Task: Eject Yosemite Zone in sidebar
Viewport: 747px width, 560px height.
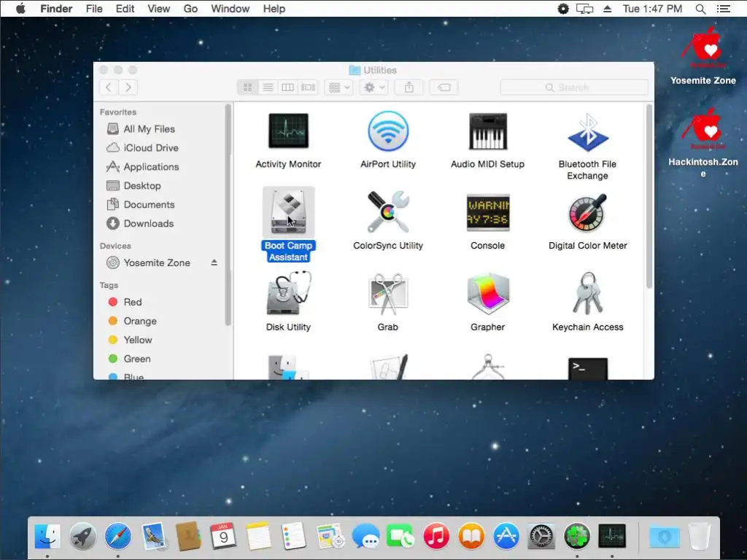Action: 214,262
